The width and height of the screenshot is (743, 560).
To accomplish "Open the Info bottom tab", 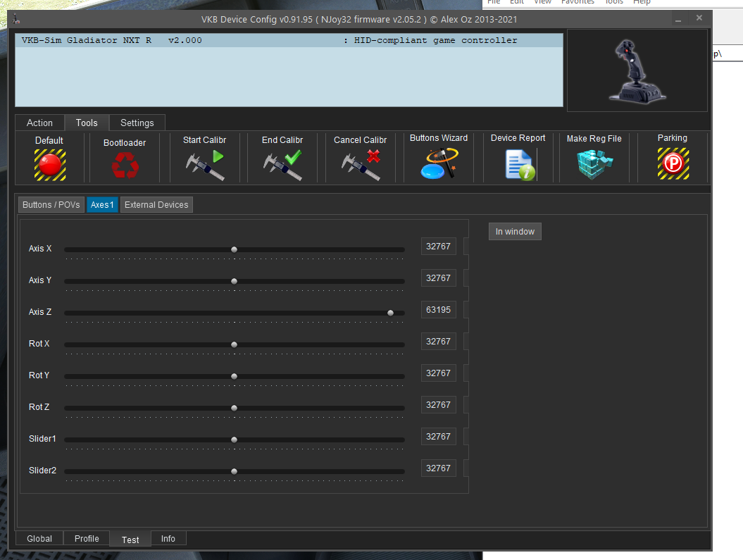I will tap(168, 539).
